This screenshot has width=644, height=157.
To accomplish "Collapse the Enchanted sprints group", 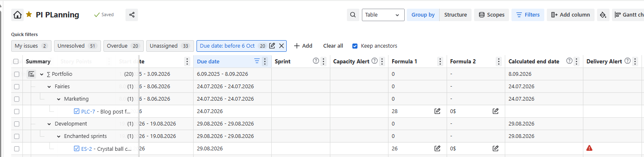I will tap(59, 136).
